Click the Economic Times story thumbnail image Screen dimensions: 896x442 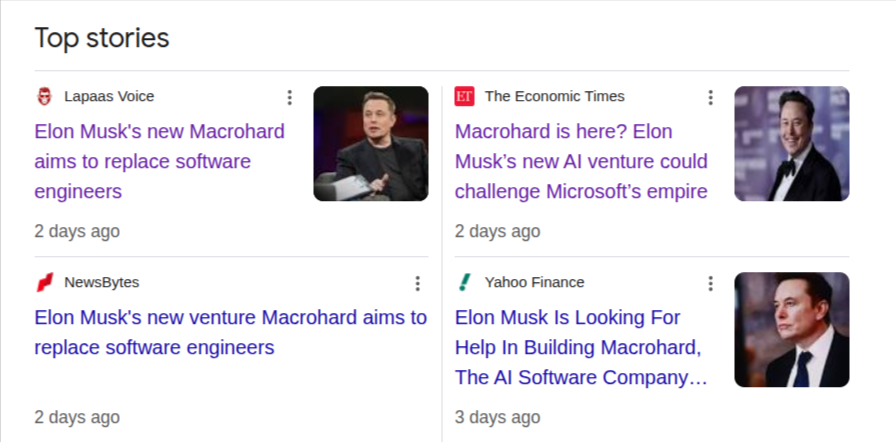[792, 144]
